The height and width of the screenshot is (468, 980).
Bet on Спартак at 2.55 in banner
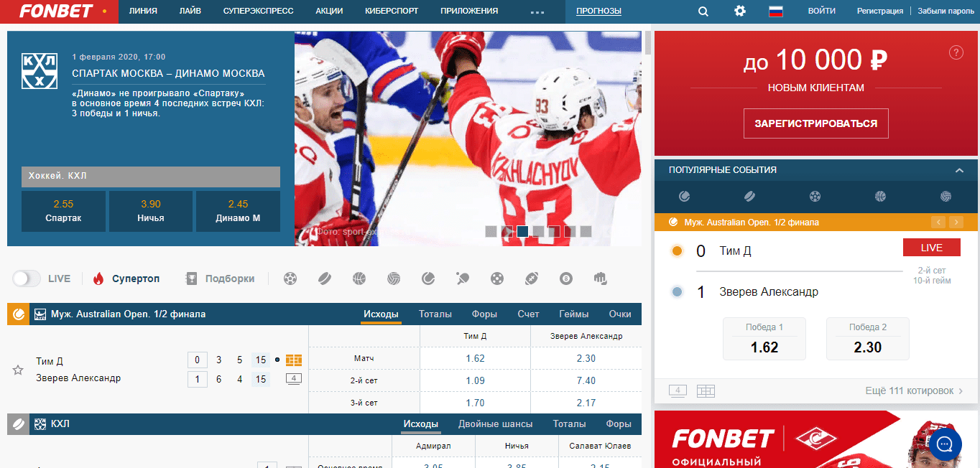63,211
